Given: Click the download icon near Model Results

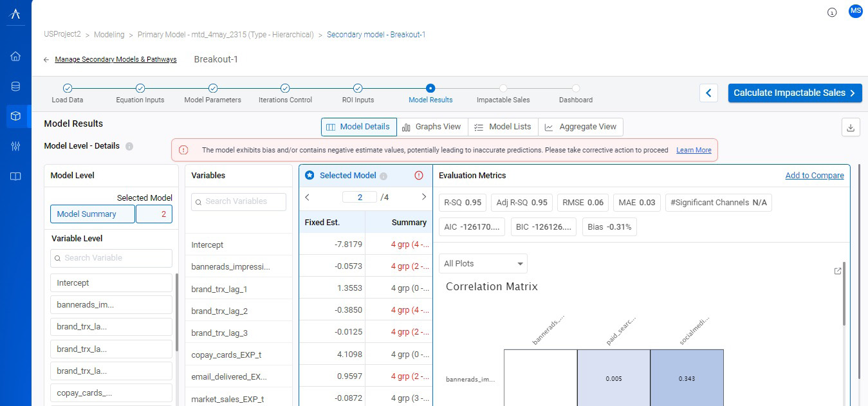Looking at the screenshot, I should click(x=851, y=127).
